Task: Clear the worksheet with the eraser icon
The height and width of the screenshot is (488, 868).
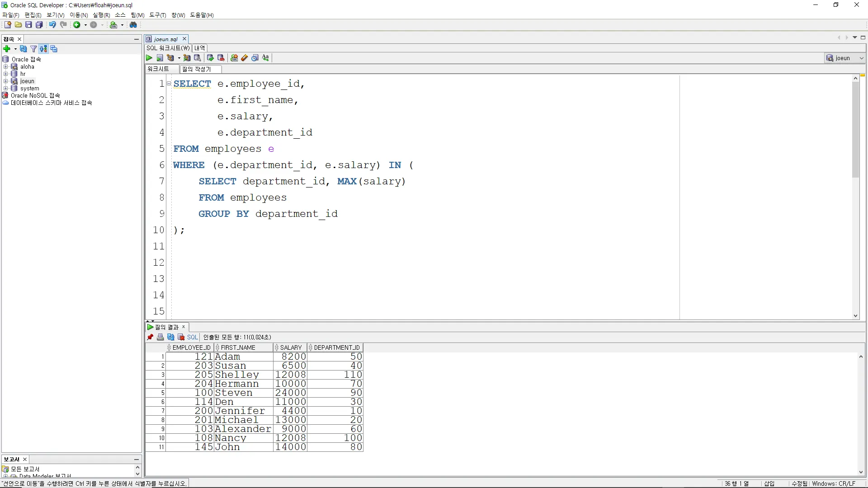Action: (x=245, y=58)
